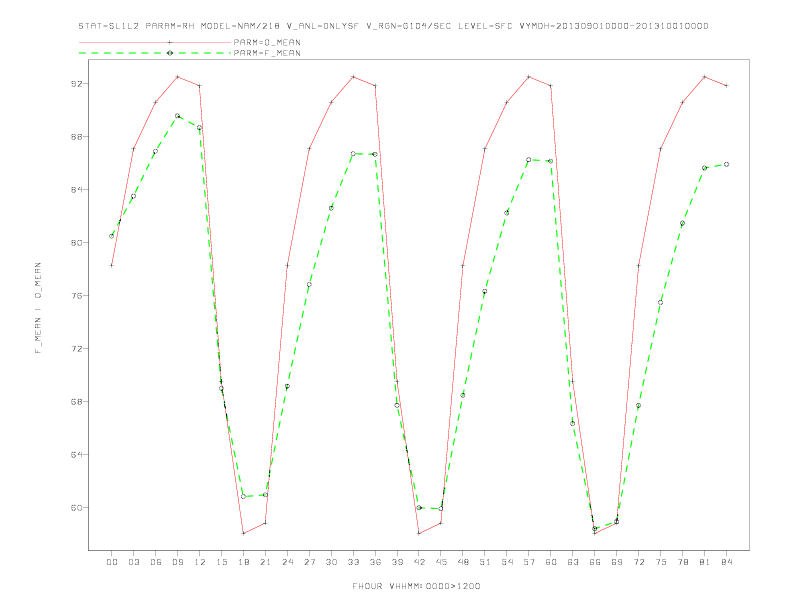Click x-axis tick label 36
Screen dimensions: 792x612
coord(375,562)
